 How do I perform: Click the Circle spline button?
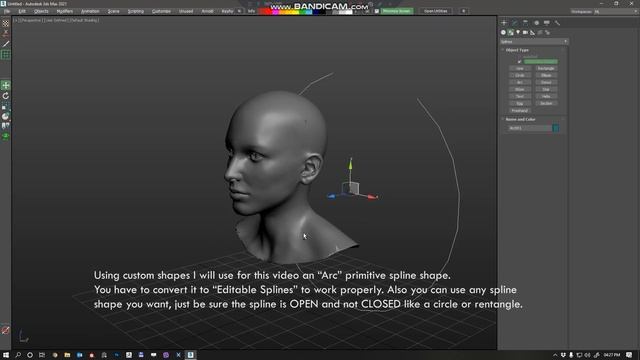pos(520,76)
